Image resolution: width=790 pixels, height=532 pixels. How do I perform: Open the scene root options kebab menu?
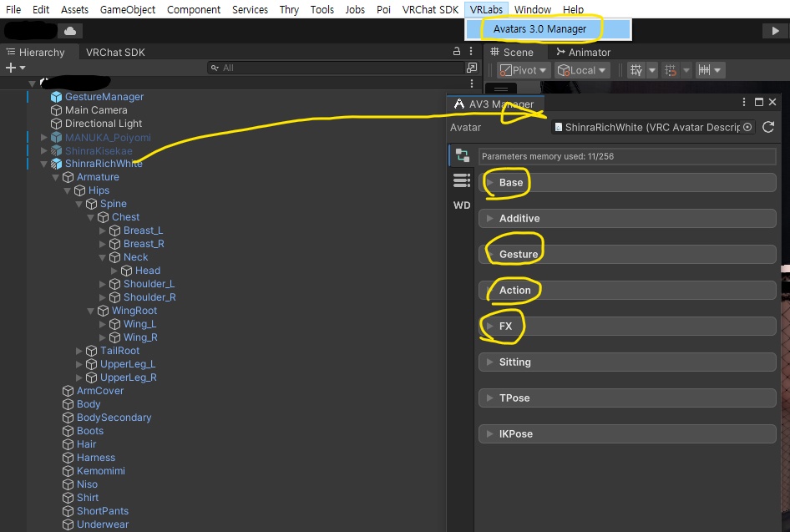(x=472, y=84)
